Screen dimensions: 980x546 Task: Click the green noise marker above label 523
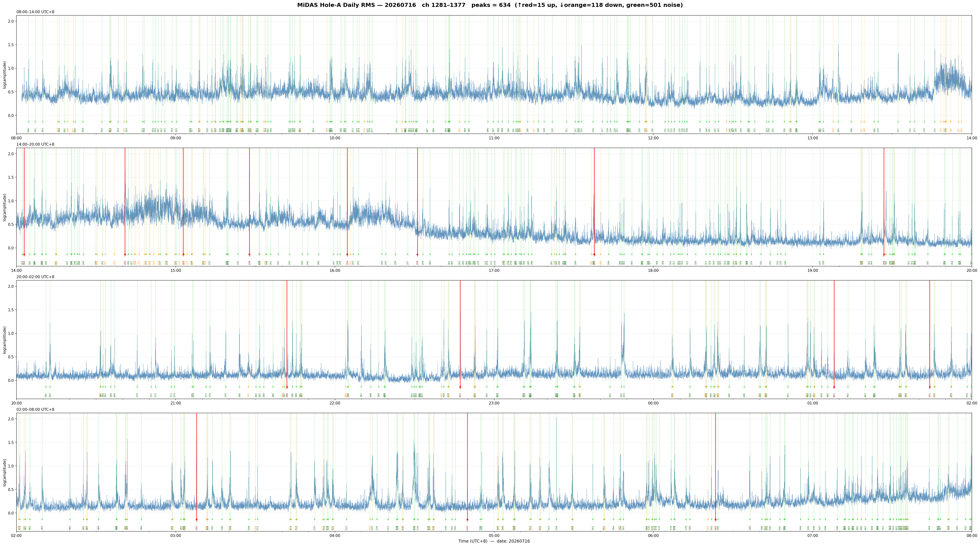click(x=347, y=519)
